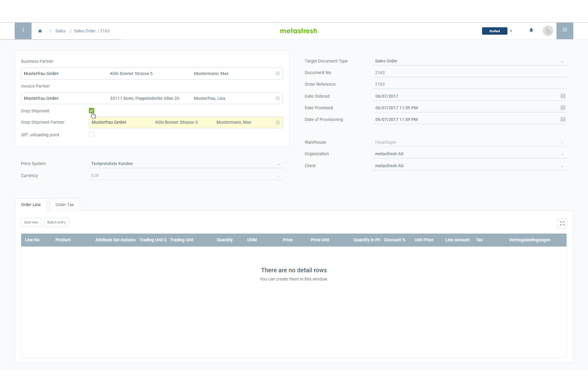Enable diff. unloading point
Image resolution: width=588 pixels, height=392 pixels.
pos(91,134)
